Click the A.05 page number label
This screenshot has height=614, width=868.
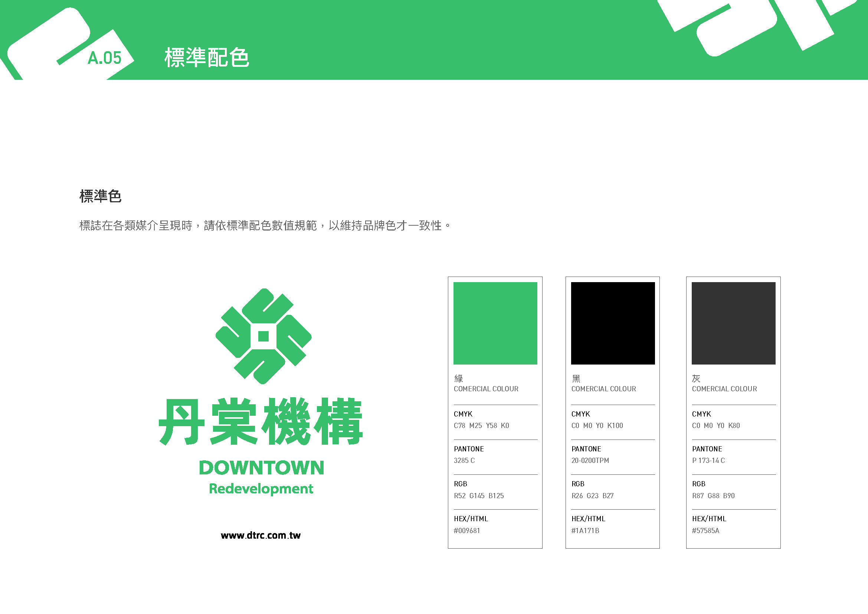click(104, 58)
